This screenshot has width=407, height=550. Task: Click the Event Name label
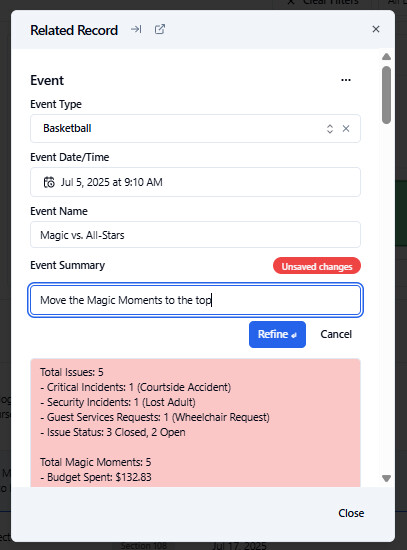coord(59,211)
